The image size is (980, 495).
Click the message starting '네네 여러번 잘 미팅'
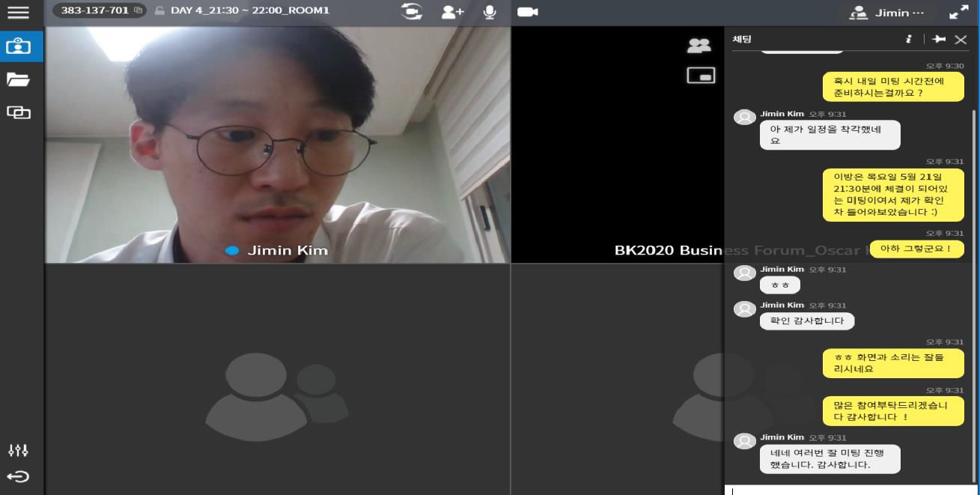830,458
